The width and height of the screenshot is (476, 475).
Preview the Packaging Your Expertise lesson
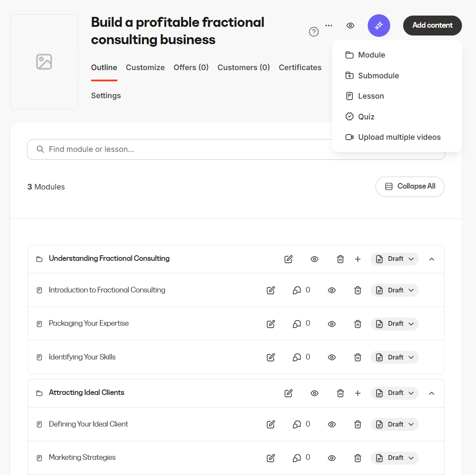pyautogui.click(x=332, y=324)
